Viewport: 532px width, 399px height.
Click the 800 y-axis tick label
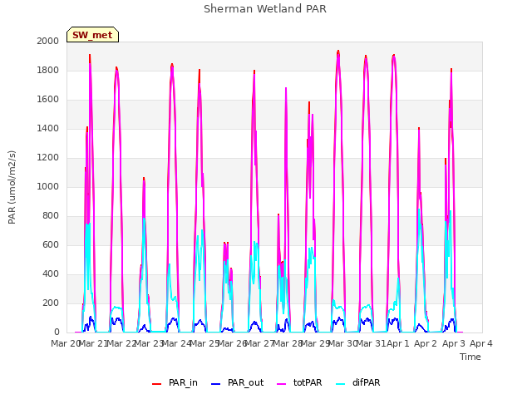(x=51, y=216)
